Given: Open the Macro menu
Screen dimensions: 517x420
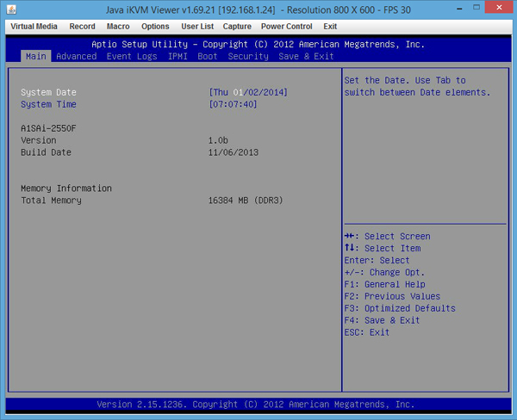Looking at the screenshot, I should click(118, 27).
